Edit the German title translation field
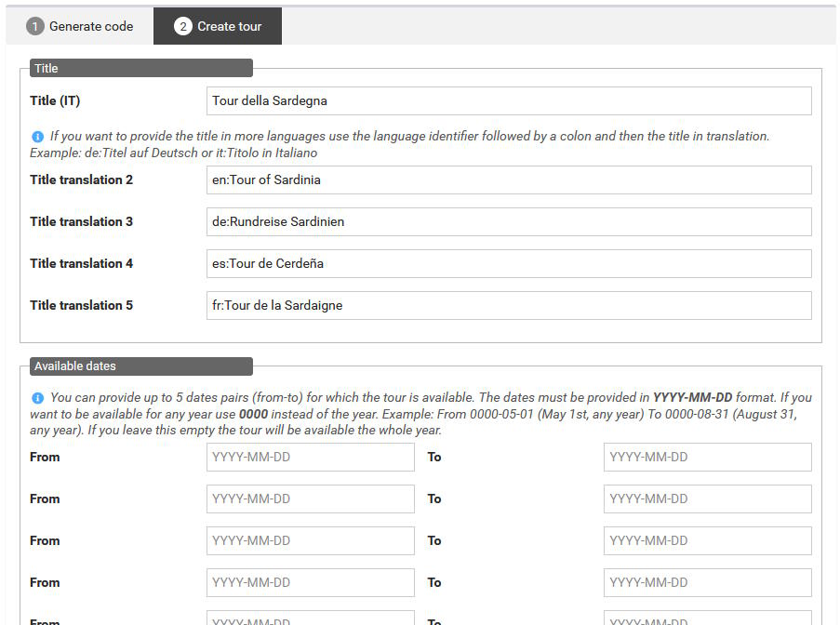Screen dimensions: 840x625 click(508, 222)
